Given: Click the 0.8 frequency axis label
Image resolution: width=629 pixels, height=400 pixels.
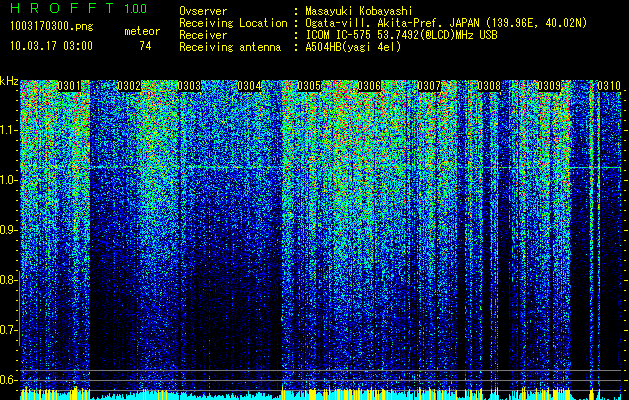Looking at the screenshot, I should [8, 280].
